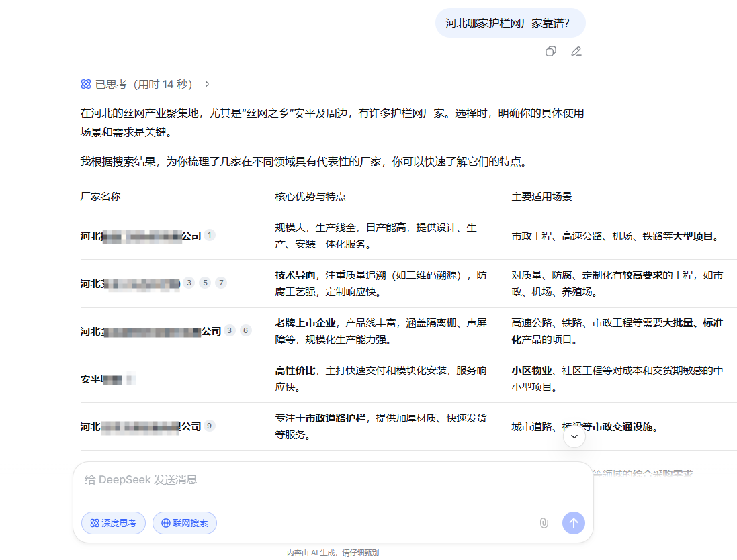737x560 pixels.
Task: Open citation badge 9 in last row
Action: [x=210, y=426]
